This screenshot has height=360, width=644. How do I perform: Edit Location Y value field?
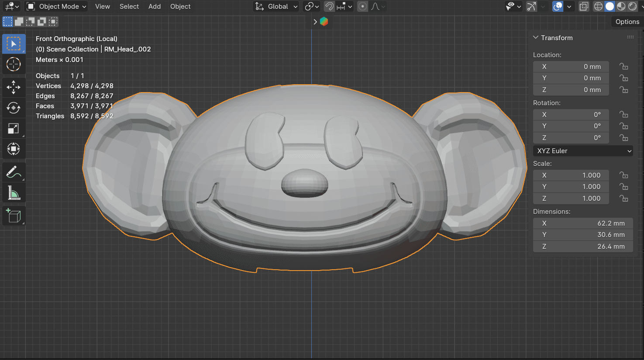pyautogui.click(x=571, y=78)
